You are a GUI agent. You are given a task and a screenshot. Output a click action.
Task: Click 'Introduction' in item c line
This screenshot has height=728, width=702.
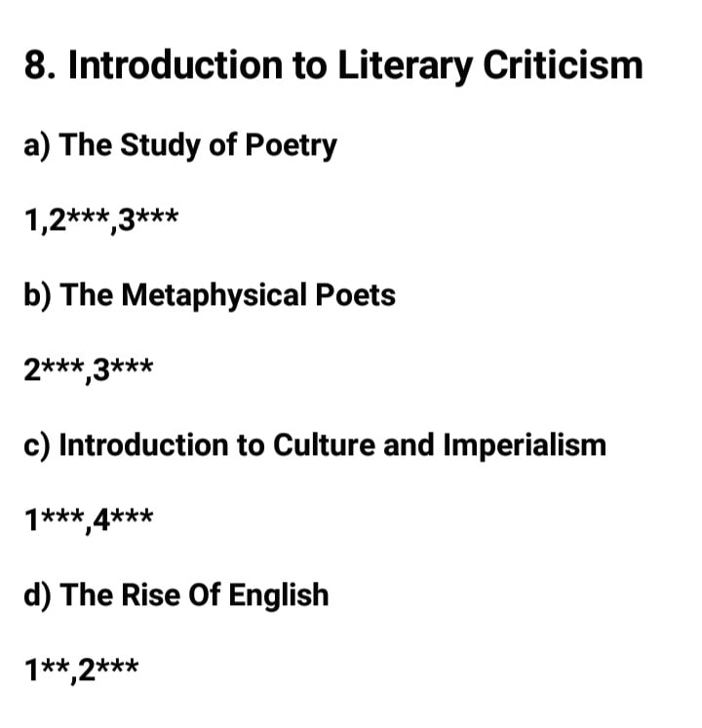click(x=143, y=444)
